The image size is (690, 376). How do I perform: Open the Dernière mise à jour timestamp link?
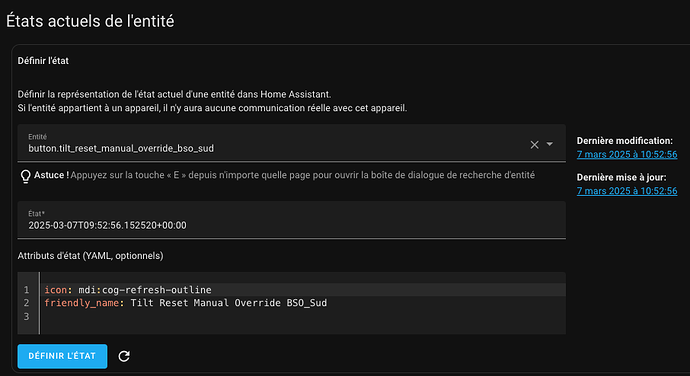627,191
